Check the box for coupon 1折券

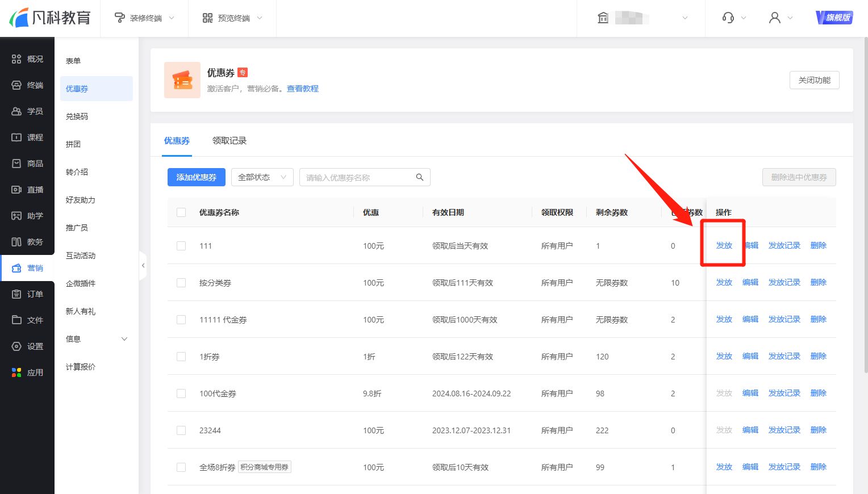181,357
